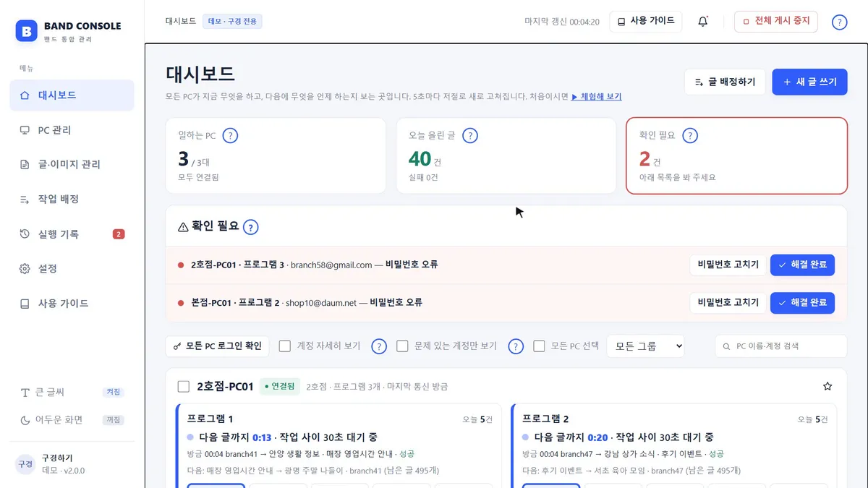The width and height of the screenshot is (868, 488).
Task: Click the magnifier icon in PC search box
Action: [x=727, y=346]
